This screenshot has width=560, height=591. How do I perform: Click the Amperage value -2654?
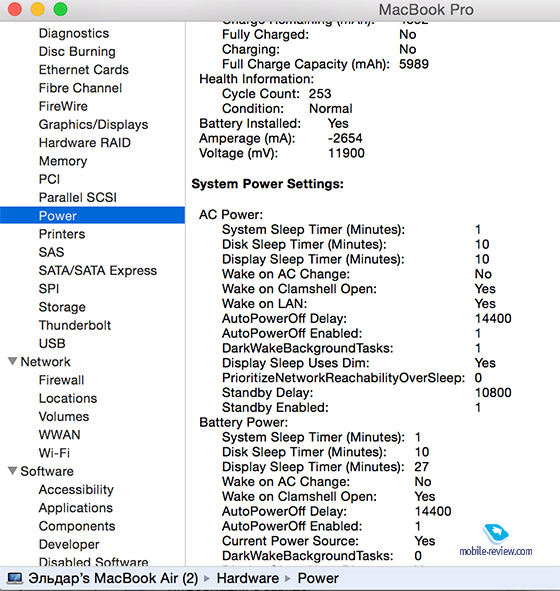(x=345, y=138)
